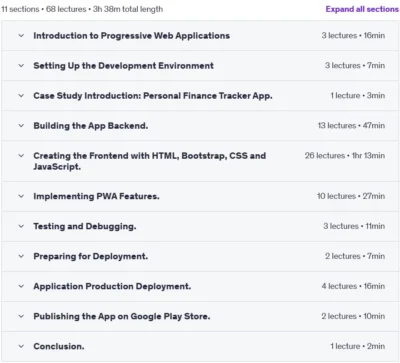Click the Expand all sections link
Screen dimensions: 400x363
click(362, 9)
